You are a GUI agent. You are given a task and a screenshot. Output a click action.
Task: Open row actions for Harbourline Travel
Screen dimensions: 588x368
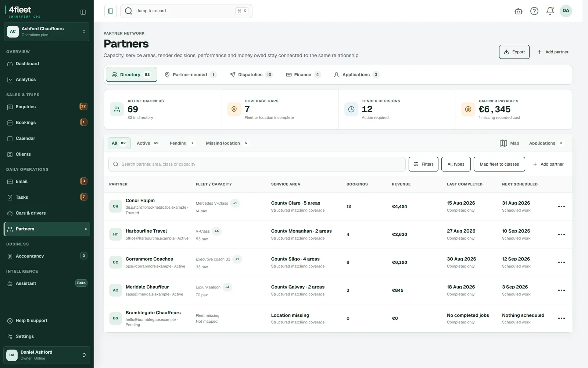point(562,234)
